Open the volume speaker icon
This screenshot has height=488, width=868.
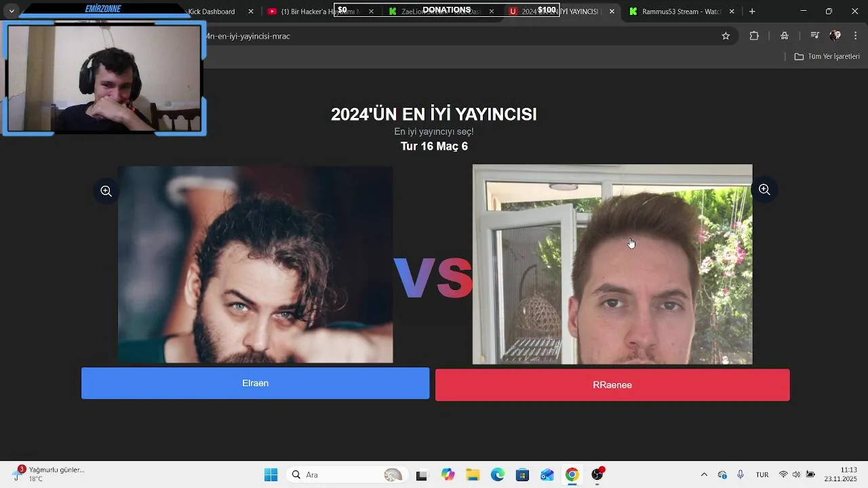pyautogui.click(x=796, y=475)
